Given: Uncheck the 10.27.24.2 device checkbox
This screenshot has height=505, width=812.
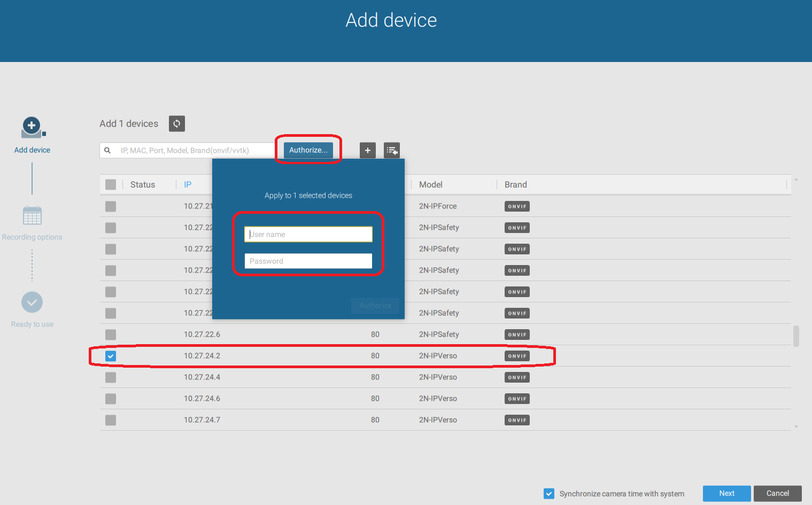Looking at the screenshot, I should click(111, 356).
